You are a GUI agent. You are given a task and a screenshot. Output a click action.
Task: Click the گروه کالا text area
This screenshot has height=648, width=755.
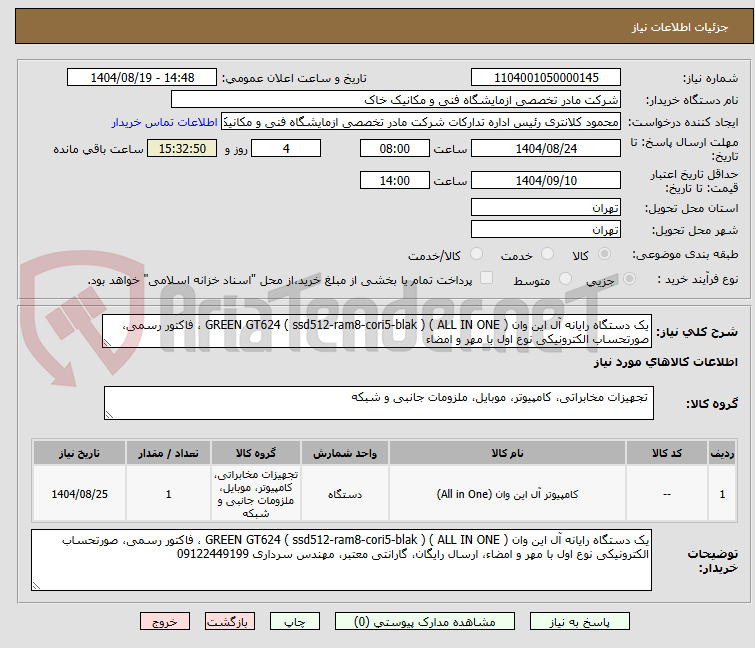coord(378,403)
